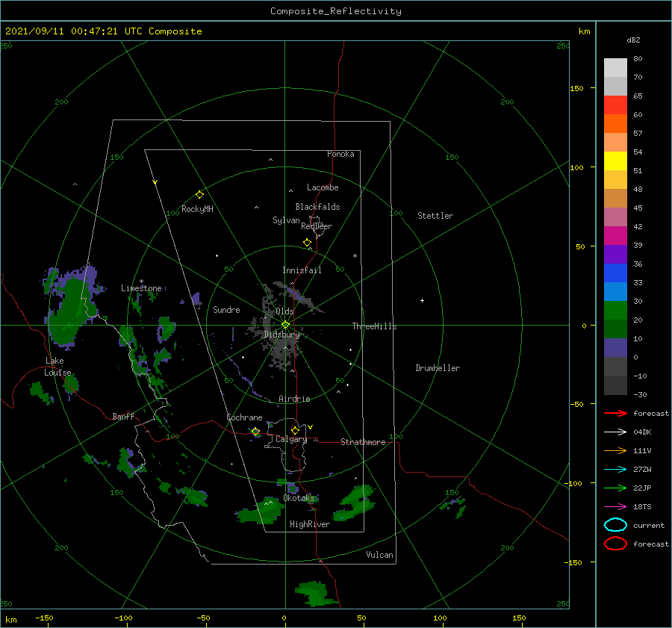Image resolution: width=672 pixels, height=628 pixels.
Task: Click the yellow diamond marker near Cochrane
Action: tap(256, 432)
